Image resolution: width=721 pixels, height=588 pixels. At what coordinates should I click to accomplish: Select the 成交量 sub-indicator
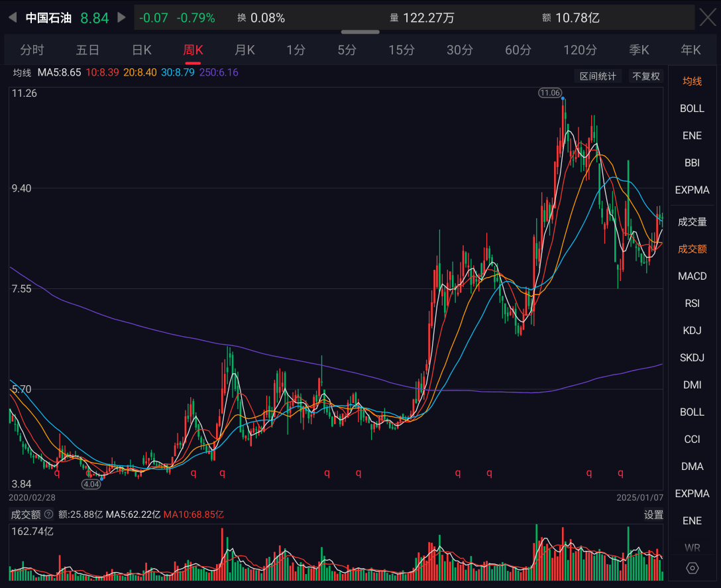click(x=692, y=222)
